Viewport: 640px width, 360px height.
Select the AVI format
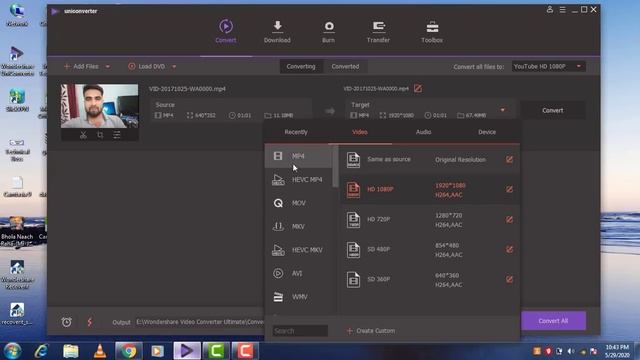[299, 273]
